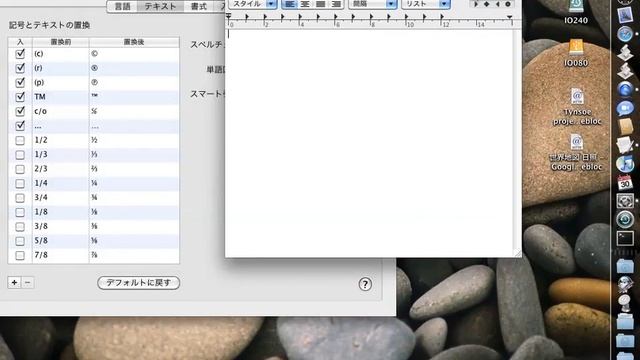Click the ruler tab stop at 12
Screen dimensions: 640x360
tap(442, 18)
